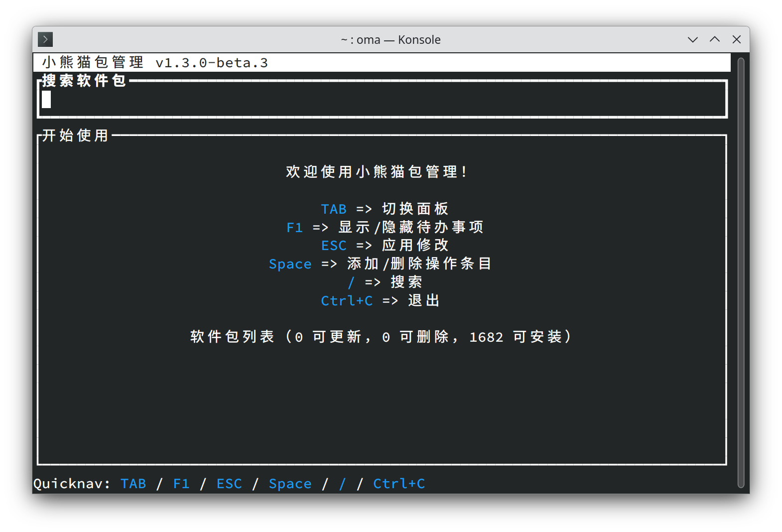Click the blue F1 key in the help list
Viewport: 782px width, 532px height.
click(x=294, y=228)
